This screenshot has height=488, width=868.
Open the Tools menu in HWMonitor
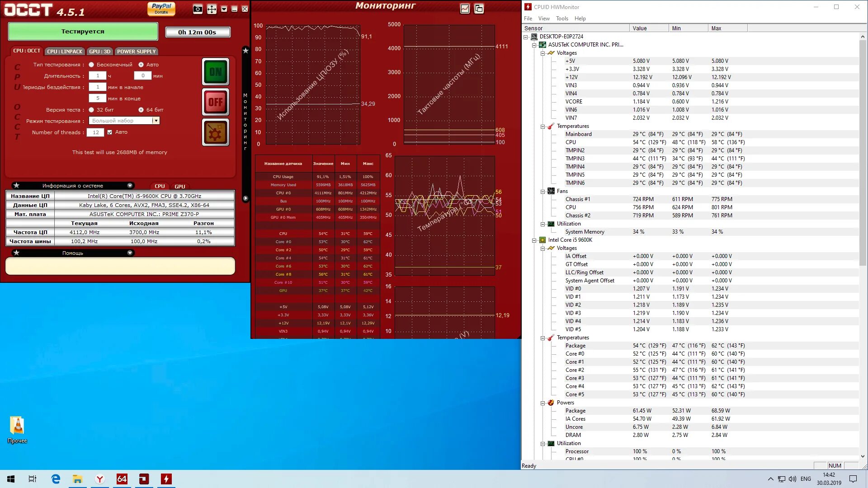pyautogui.click(x=561, y=19)
